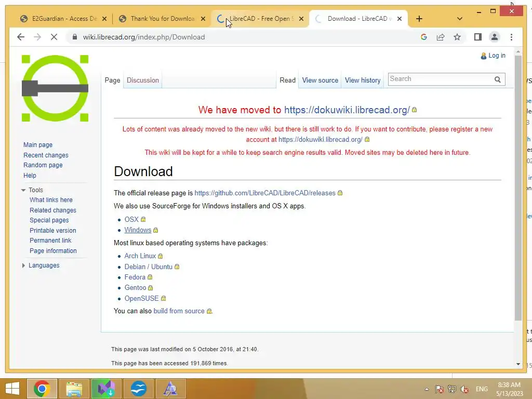
Task: Go to Main page in sidebar
Action: pyautogui.click(x=37, y=145)
